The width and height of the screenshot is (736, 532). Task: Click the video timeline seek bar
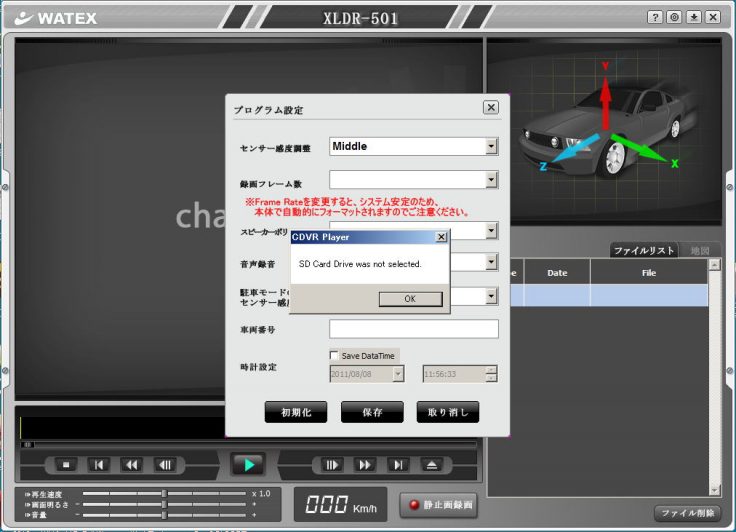tap(248, 444)
